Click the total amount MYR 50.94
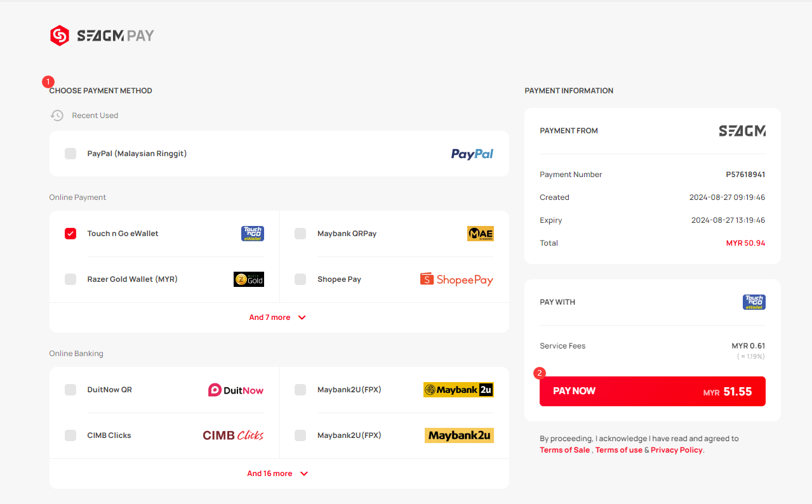The height and width of the screenshot is (504, 812). click(x=745, y=243)
